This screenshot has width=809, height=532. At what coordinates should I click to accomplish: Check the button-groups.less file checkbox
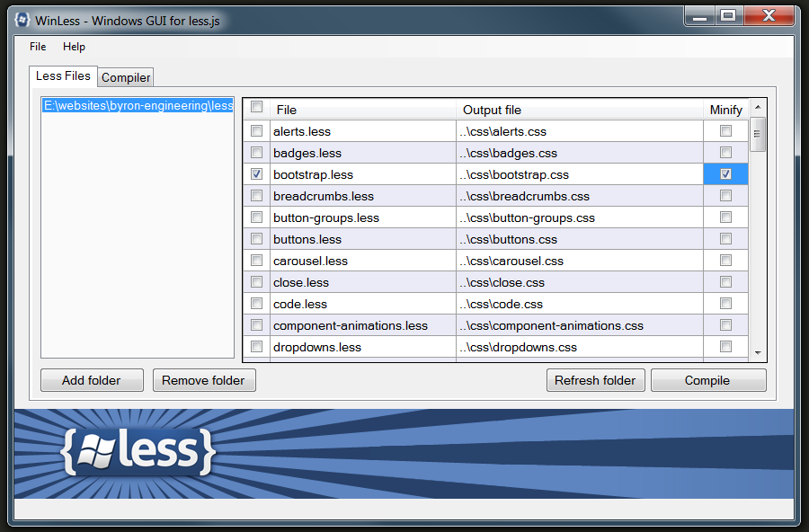pyautogui.click(x=256, y=217)
